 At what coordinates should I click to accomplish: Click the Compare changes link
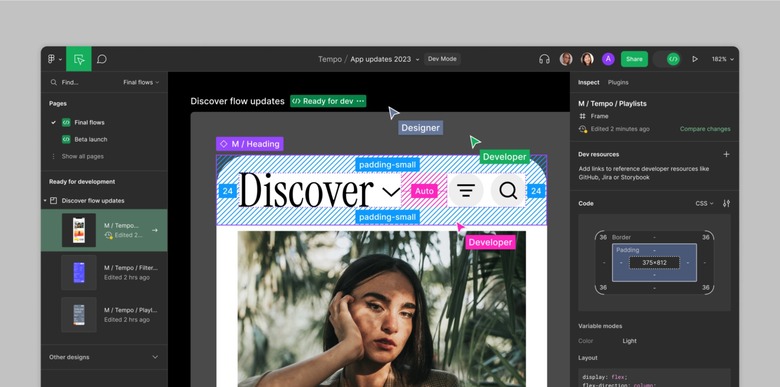click(705, 129)
